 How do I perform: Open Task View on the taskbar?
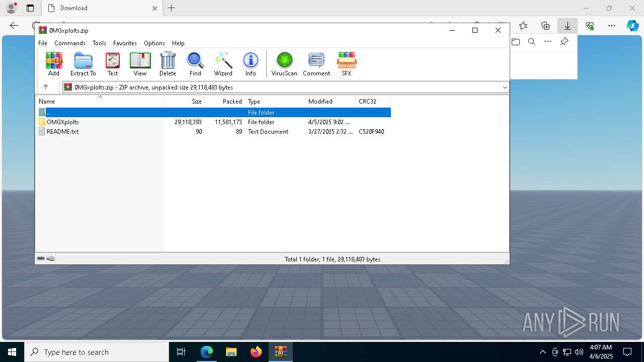181,352
